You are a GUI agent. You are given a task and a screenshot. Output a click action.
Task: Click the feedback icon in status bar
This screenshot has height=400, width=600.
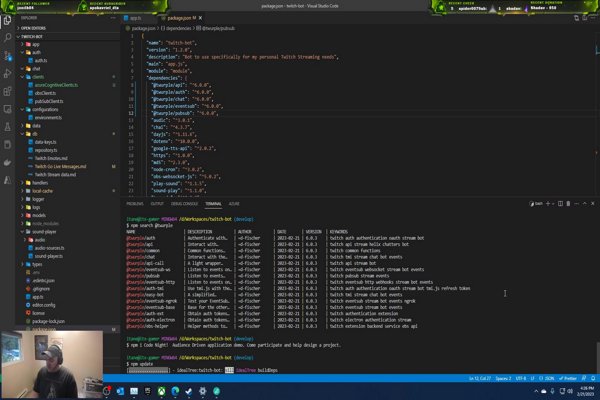(584, 378)
